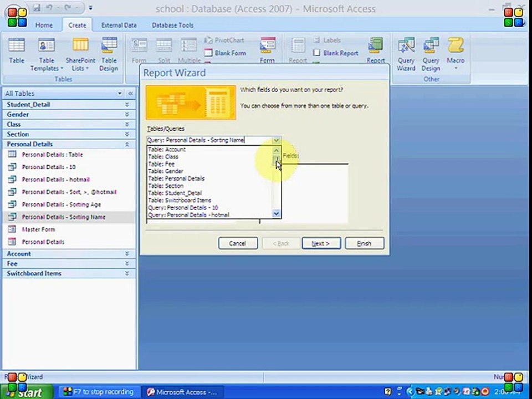
Task: Expand the Fee group
Action: (x=126, y=263)
